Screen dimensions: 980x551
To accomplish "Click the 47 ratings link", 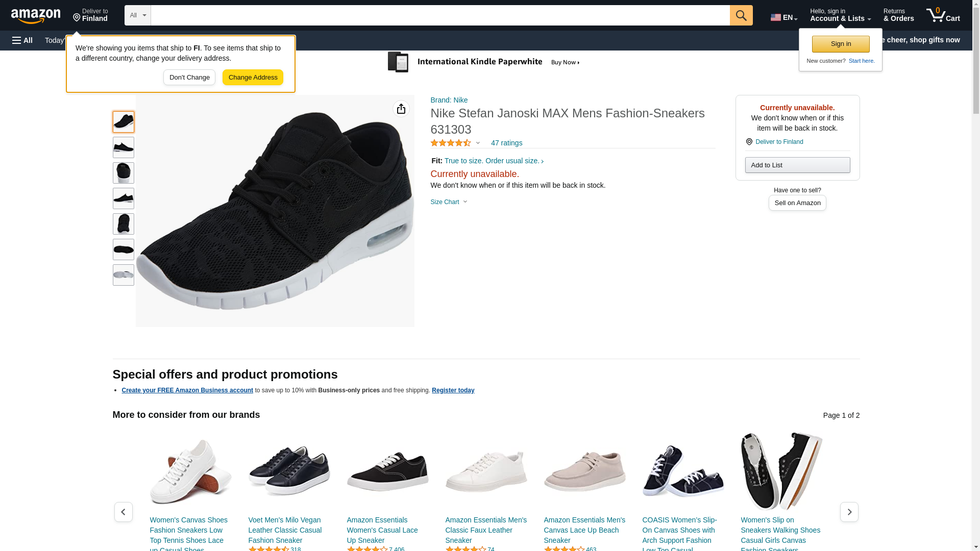I will 506,143.
